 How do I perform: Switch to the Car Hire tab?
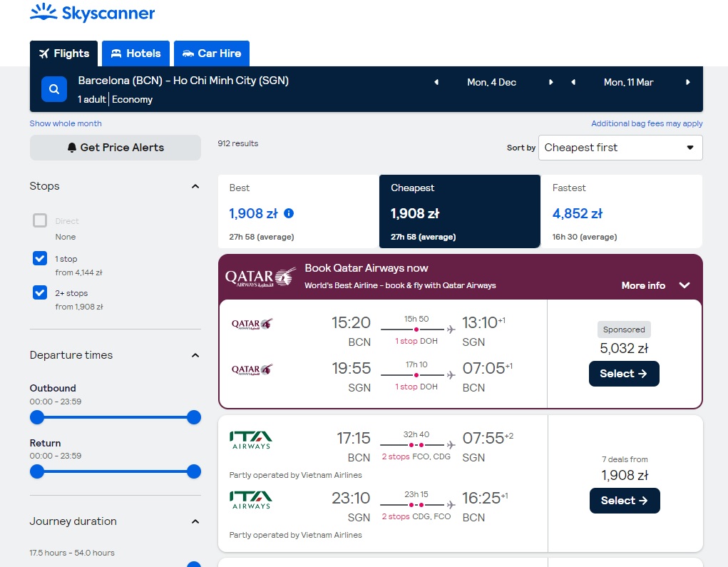click(x=212, y=53)
